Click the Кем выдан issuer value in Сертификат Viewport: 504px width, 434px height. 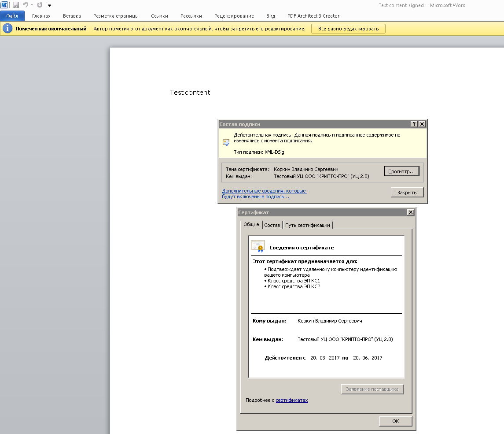pos(345,339)
